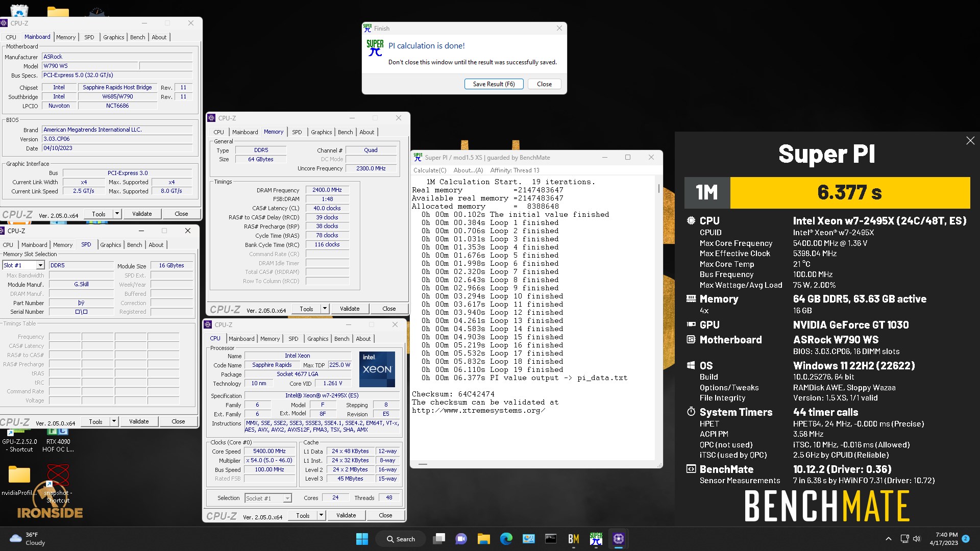Close the BenchMate Super PI result panel
The height and width of the screenshot is (551, 980).
[970, 141]
